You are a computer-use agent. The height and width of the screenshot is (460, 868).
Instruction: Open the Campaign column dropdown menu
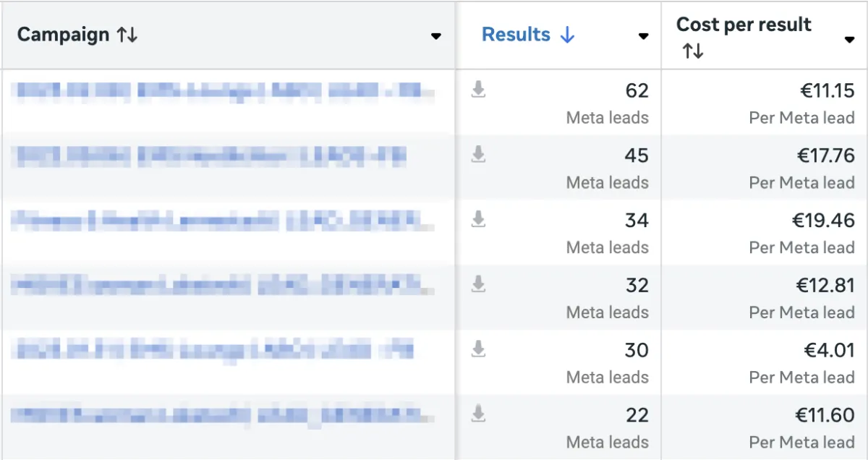click(x=435, y=36)
